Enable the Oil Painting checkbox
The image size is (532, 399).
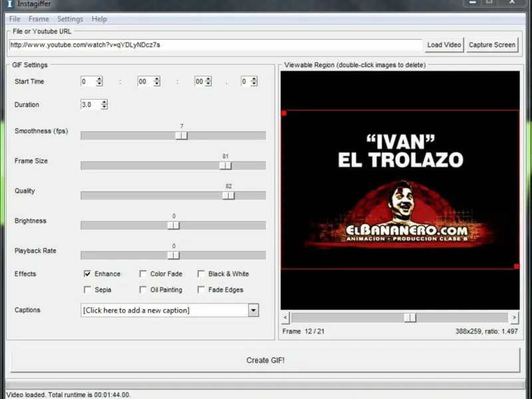point(143,290)
